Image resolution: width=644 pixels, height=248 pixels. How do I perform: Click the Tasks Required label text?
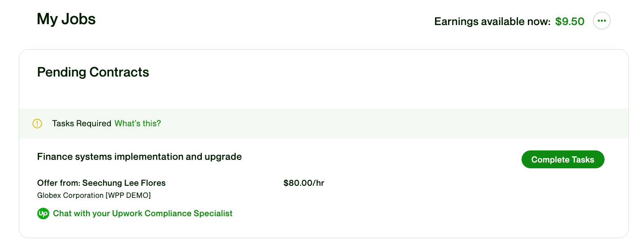tap(82, 124)
